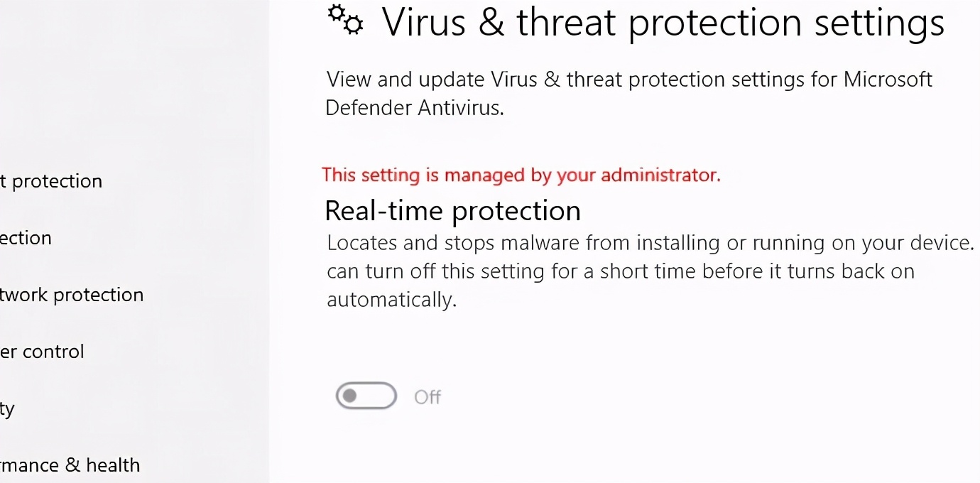This screenshot has height=483, width=980.
Task: Click the Virus & threat protection settings title
Action: click(x=663, y=22)
